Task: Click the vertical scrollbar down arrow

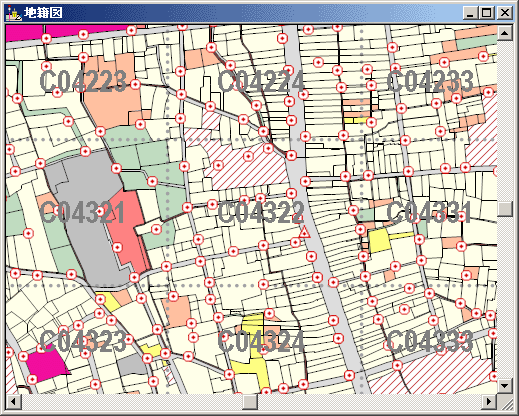Action: pos(505,386)
